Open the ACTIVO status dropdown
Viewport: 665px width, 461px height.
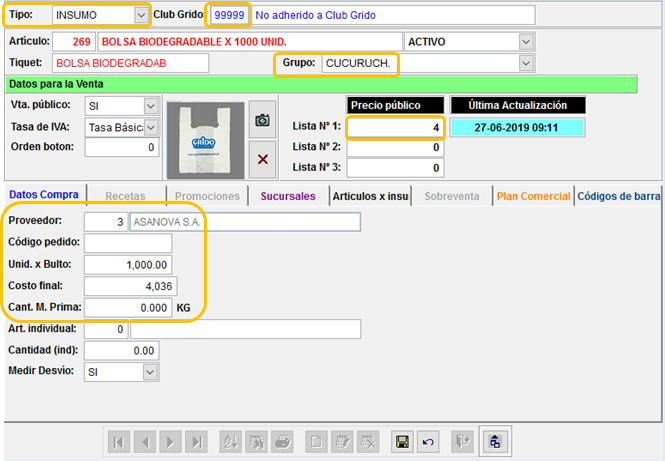526,41
